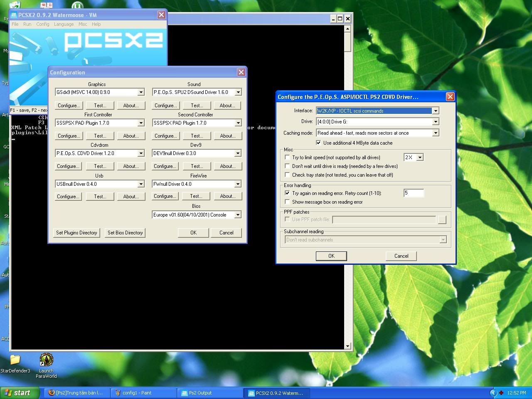Open the CDVD Interface W2K/XP IOCTL dropdown
This screenshot has width=532, height=399.
coord(436,111)
